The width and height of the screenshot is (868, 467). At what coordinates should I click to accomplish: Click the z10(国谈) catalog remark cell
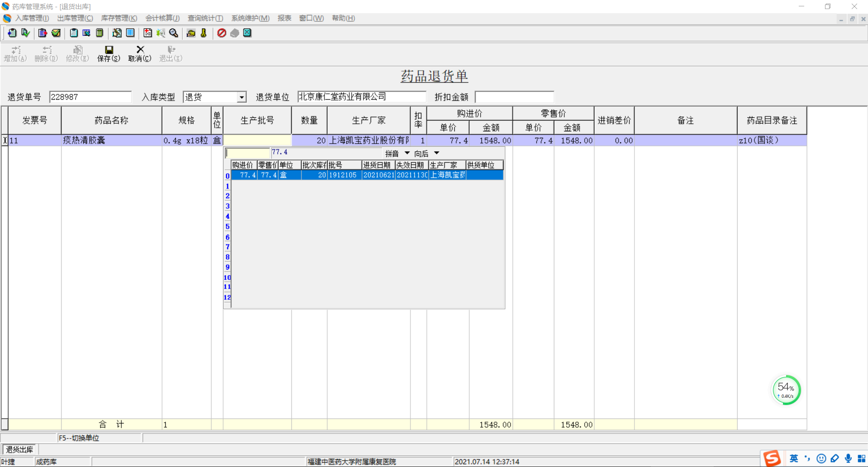point(772,140)
